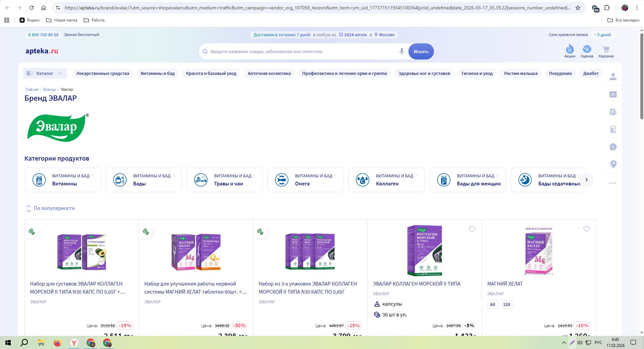Screen dimensions: 644x349
Task: Click the bundle badge on Набор для суставов
Action: tap(32, 231)
